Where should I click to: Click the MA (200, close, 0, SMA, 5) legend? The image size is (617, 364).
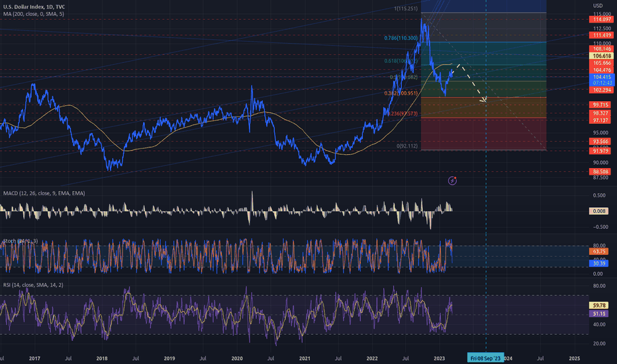[34, 14]
